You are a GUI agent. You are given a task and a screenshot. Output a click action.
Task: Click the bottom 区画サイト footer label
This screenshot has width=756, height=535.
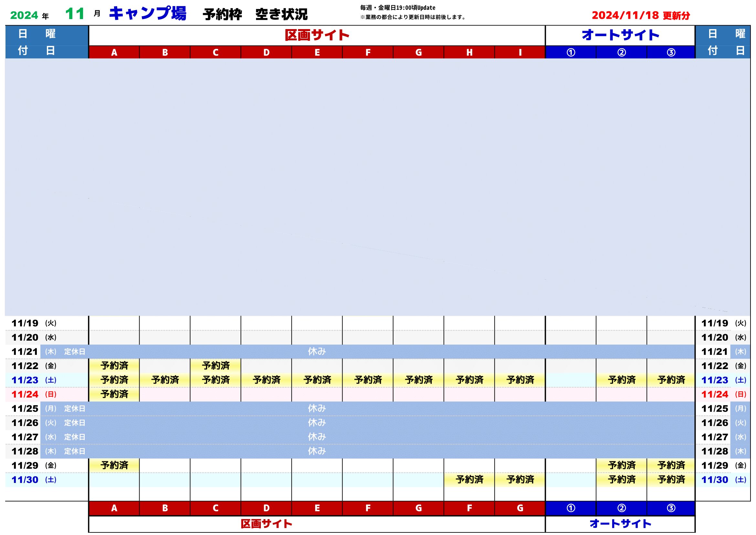pyautogui.click(x=266, y=524)
